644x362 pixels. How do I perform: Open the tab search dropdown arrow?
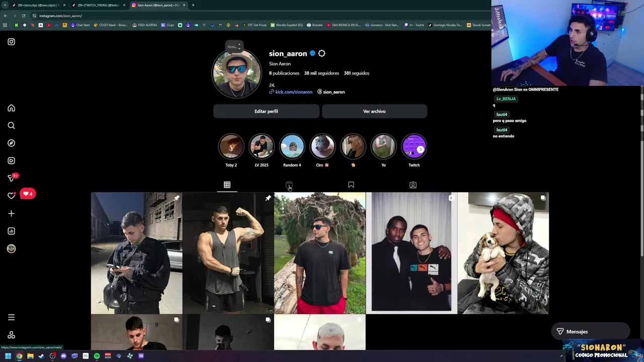click(5, 5)
